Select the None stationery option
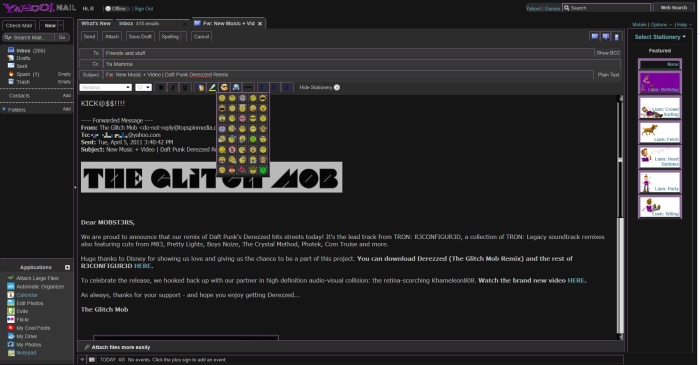 click(660, 64)
